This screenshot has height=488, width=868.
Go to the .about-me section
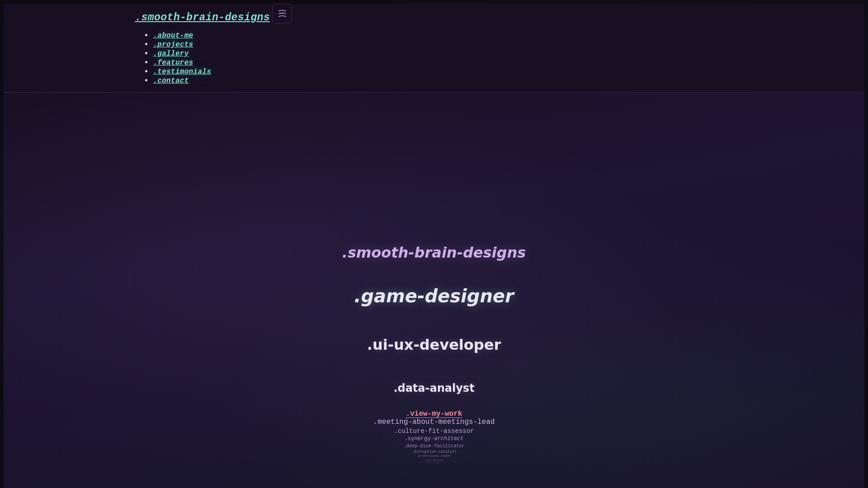click(173, 35)
